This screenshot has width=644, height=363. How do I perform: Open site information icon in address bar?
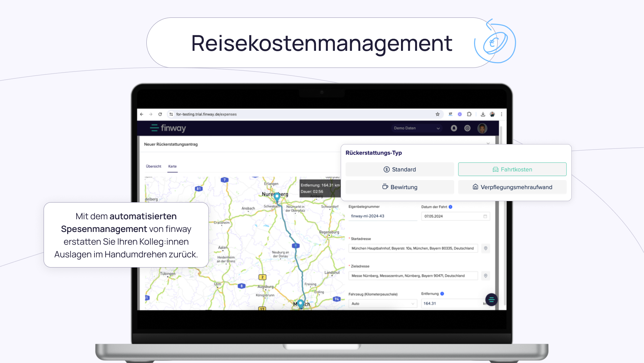coord(171,114)
